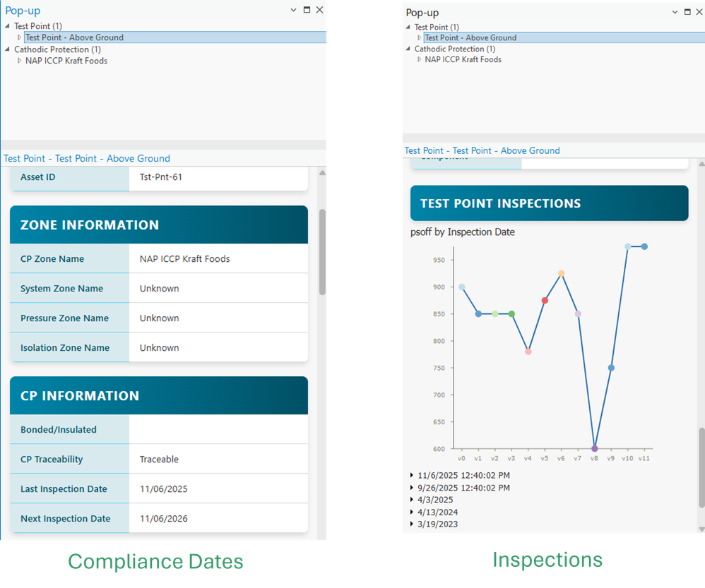This screenshot has width=705, height=588.
Task: Expand NAP ICCP Kraft Foods in left pane
Action: tap(19, 61)
